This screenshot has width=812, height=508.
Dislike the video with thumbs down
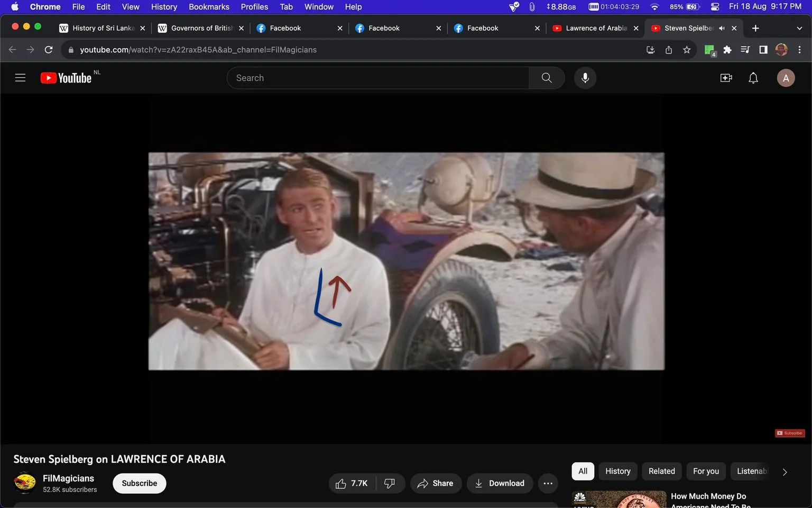pyautogui.click(x=390, y=483)
